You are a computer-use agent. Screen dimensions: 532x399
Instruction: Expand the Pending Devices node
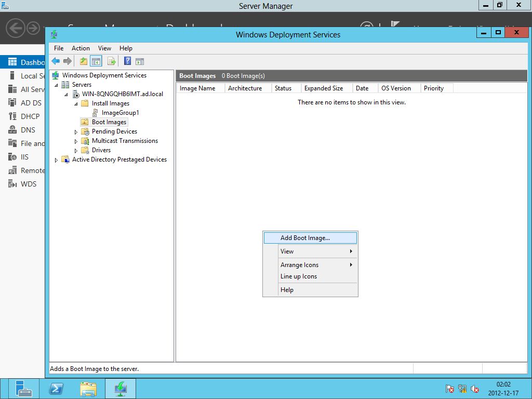(x=76, y=132)
